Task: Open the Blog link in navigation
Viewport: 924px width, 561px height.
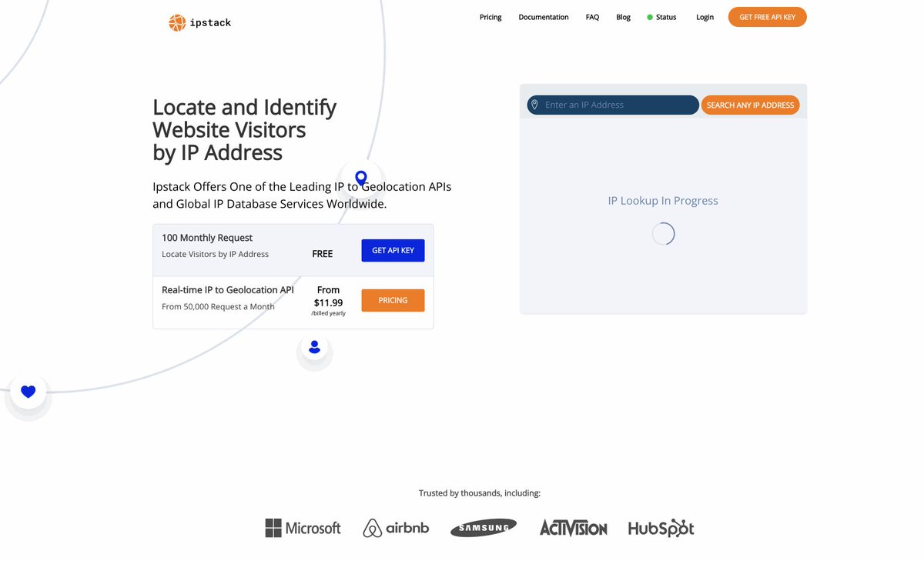Action: [624, 17]
